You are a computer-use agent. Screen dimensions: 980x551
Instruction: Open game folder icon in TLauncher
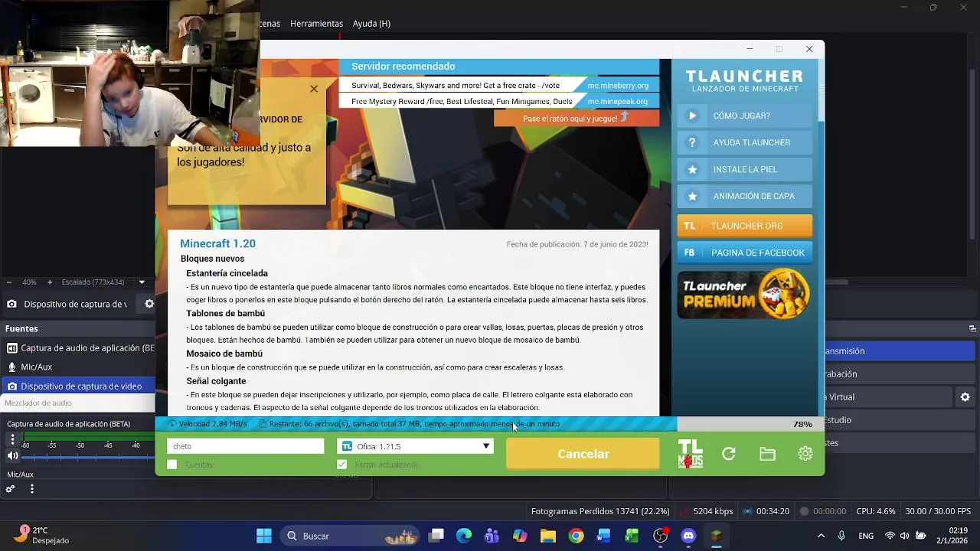[x=767, y=454]
